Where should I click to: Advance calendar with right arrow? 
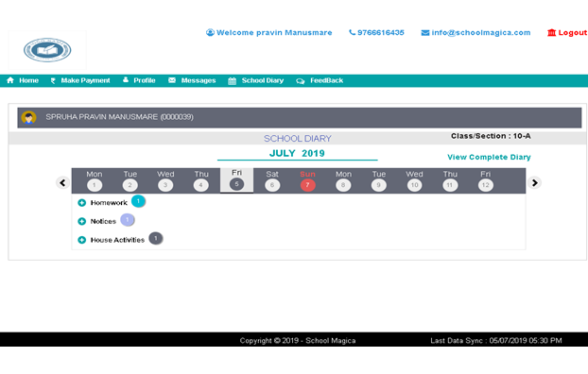click(534, 182)
